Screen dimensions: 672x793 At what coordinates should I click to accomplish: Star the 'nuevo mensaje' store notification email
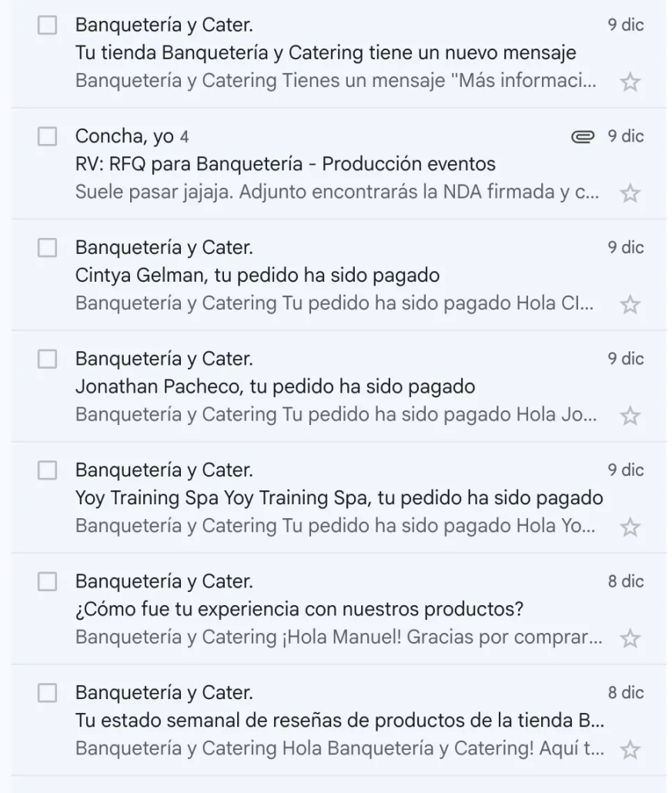pyautogui.click(x=630, y=82)
